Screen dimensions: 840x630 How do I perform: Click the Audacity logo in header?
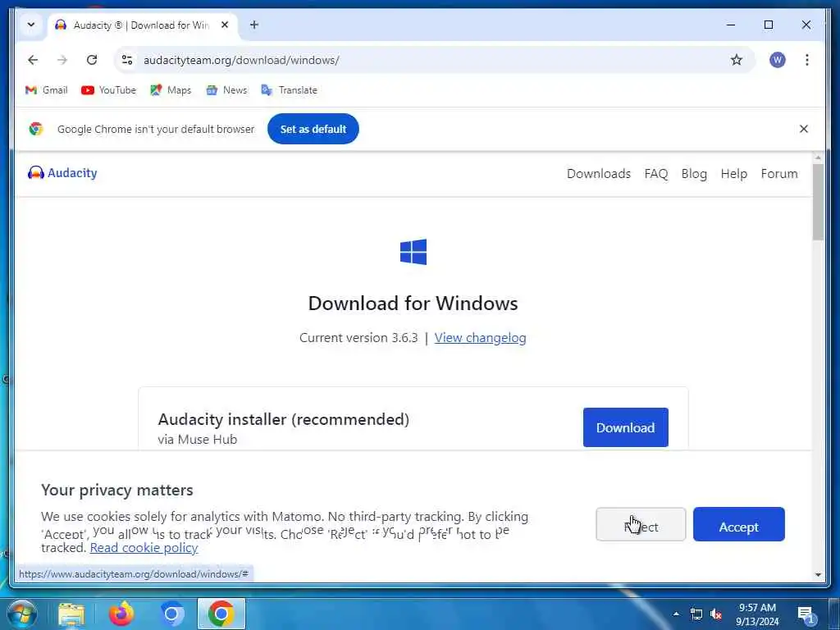(x=62, y=173)
